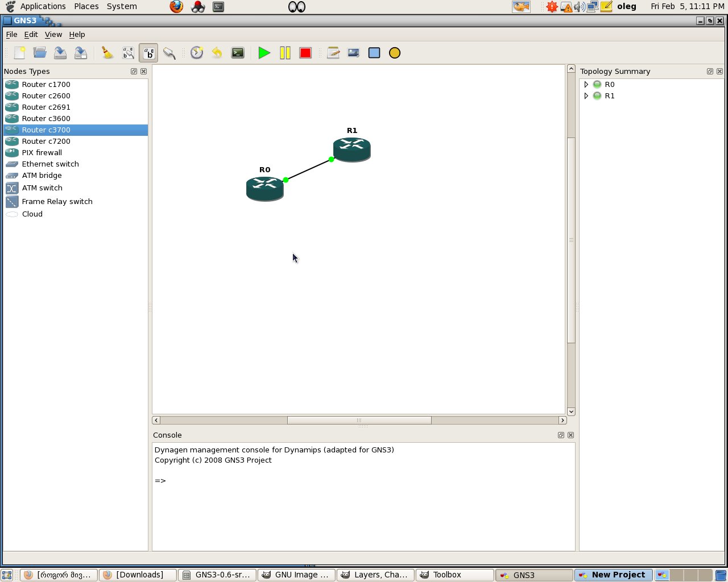
Task: Click the Open project folder icon
Action: 40,53
